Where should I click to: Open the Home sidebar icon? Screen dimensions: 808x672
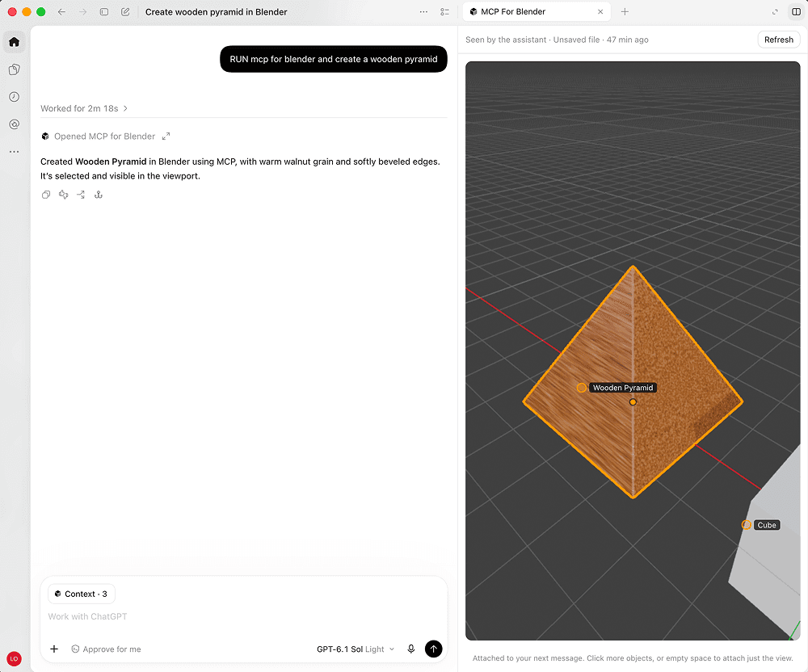[14, 42]
